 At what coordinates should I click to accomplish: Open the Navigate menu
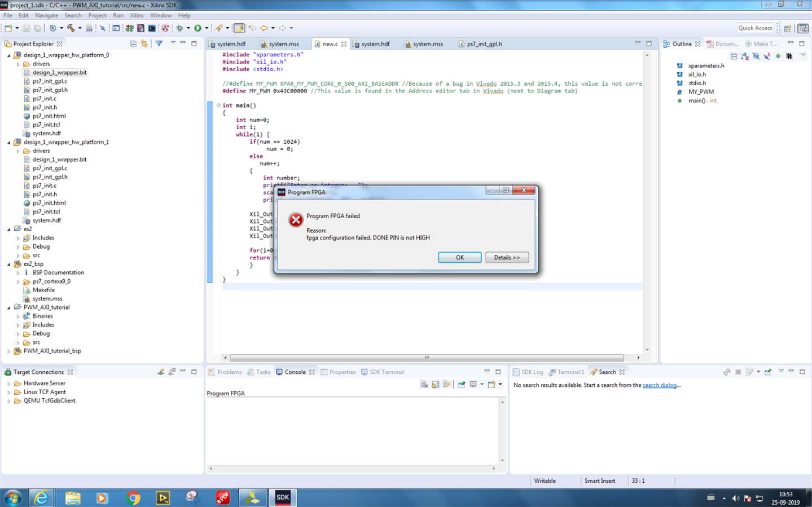click(x=46, y=15)
